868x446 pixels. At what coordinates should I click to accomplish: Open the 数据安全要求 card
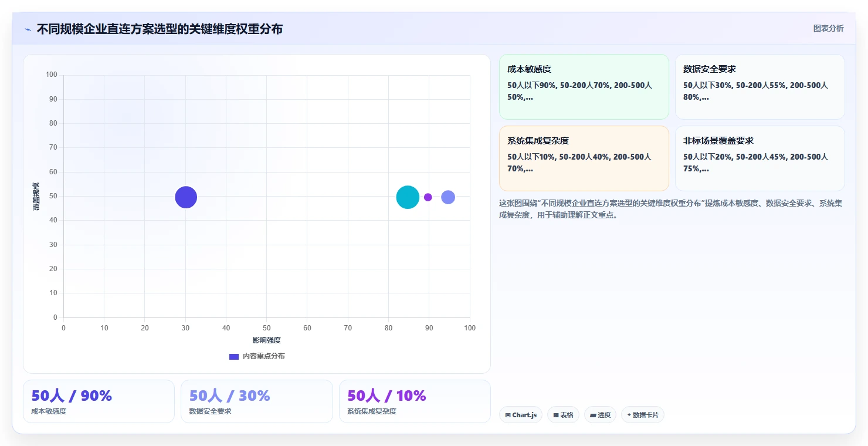pyautogui.click(x=760, y=87)
